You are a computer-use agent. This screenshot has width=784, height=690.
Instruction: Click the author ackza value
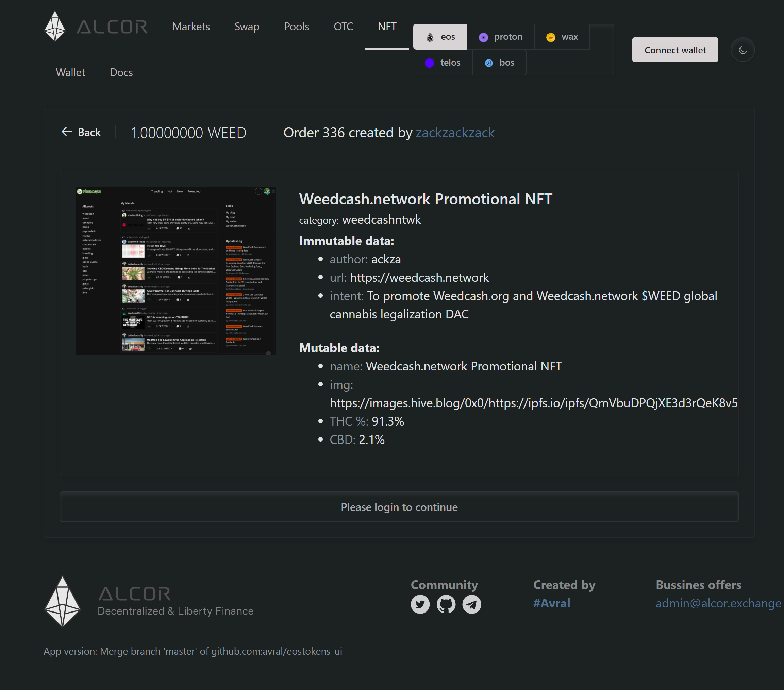(x=386, y=260)
